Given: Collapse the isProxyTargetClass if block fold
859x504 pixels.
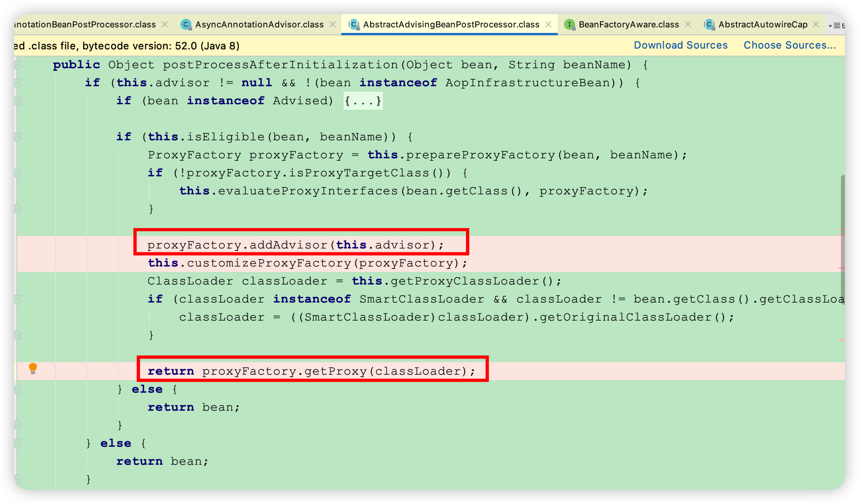Looking at the screenshot, I should [17, 173].
